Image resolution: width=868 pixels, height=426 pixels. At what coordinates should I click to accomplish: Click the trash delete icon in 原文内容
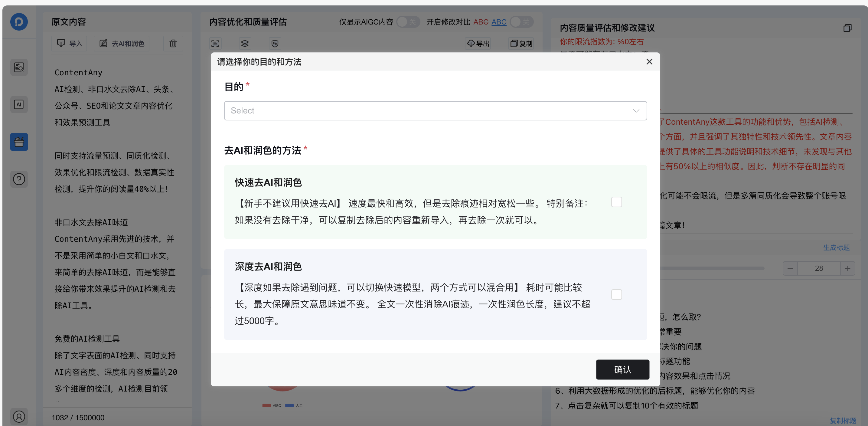tap(173, 44)
